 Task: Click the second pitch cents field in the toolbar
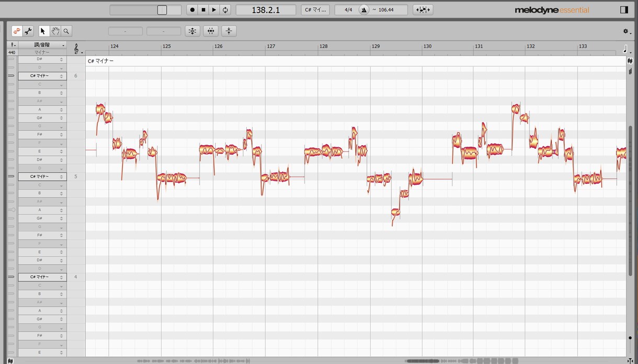(x=164, y=31)
